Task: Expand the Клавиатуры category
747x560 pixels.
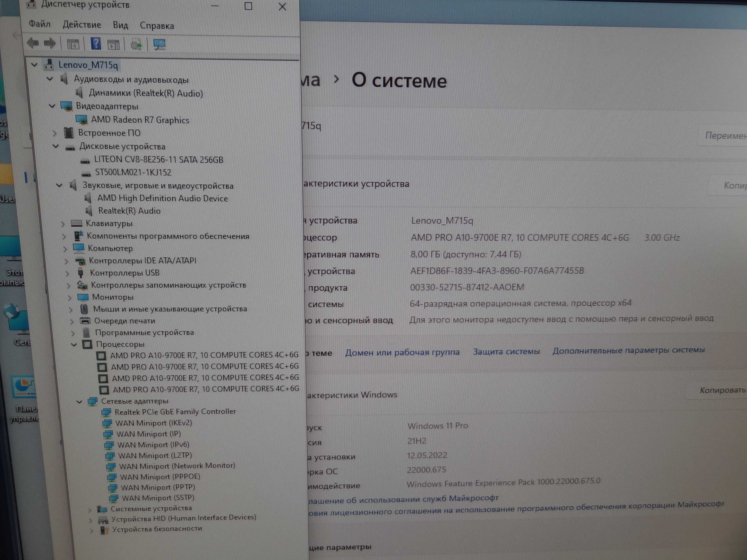Action: [x=62, y=224]
